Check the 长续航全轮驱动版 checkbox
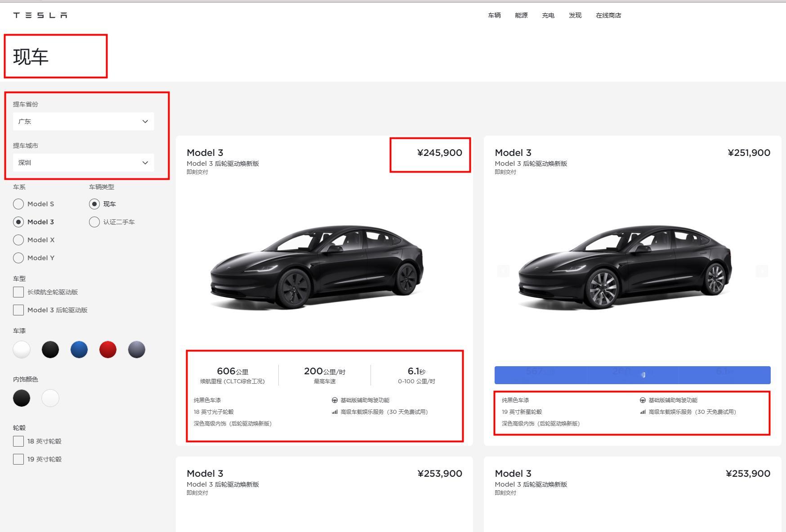786x532 pixels. click(x=18, y=292)
